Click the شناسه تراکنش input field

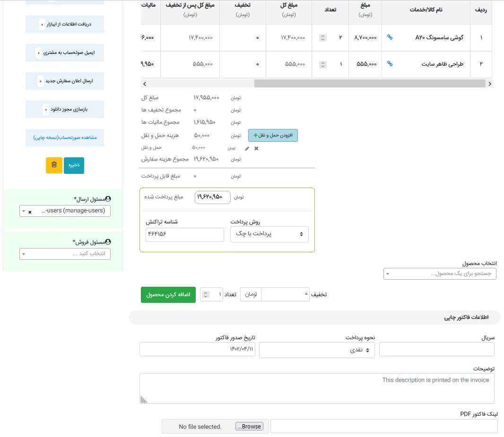184,235
